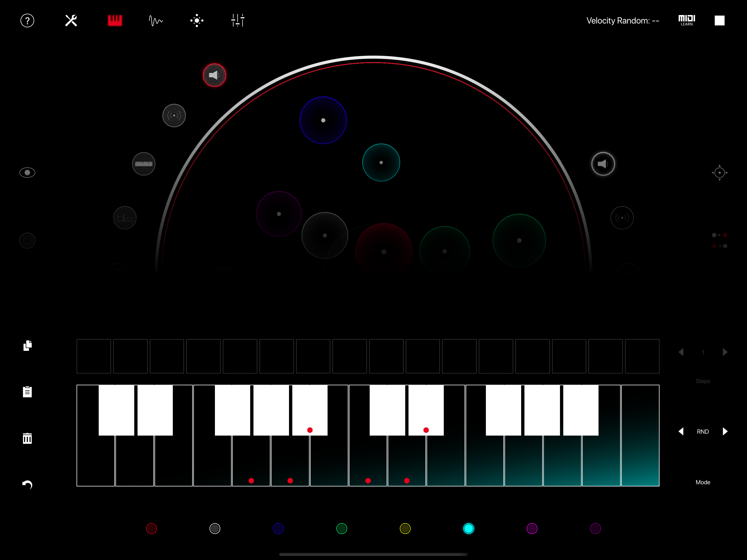
Task: Select the yellow color swatch
Action: pyautogui.click(x=405, y=528)
